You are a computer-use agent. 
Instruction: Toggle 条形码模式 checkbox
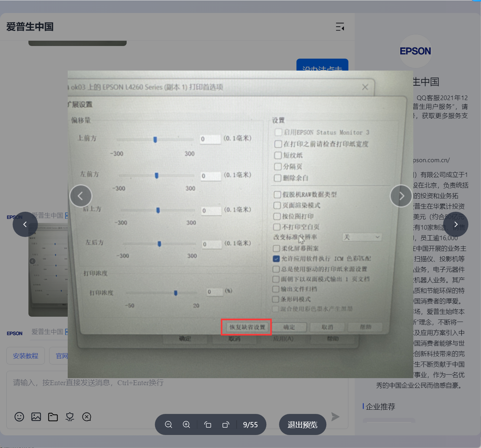(276, 299)
